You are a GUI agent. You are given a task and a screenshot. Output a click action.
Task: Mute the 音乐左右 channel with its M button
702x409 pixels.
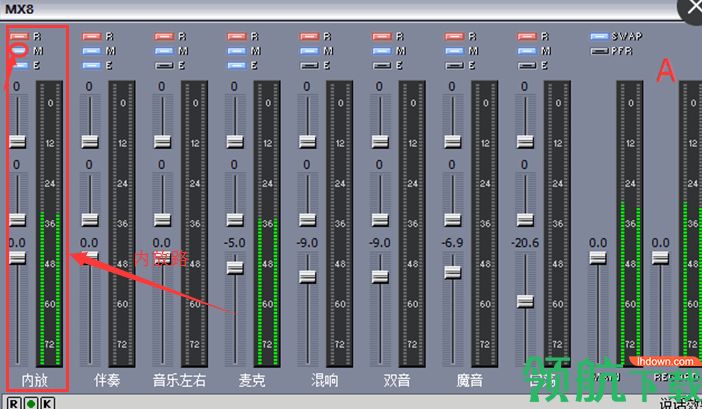click(x=164, y=51)
